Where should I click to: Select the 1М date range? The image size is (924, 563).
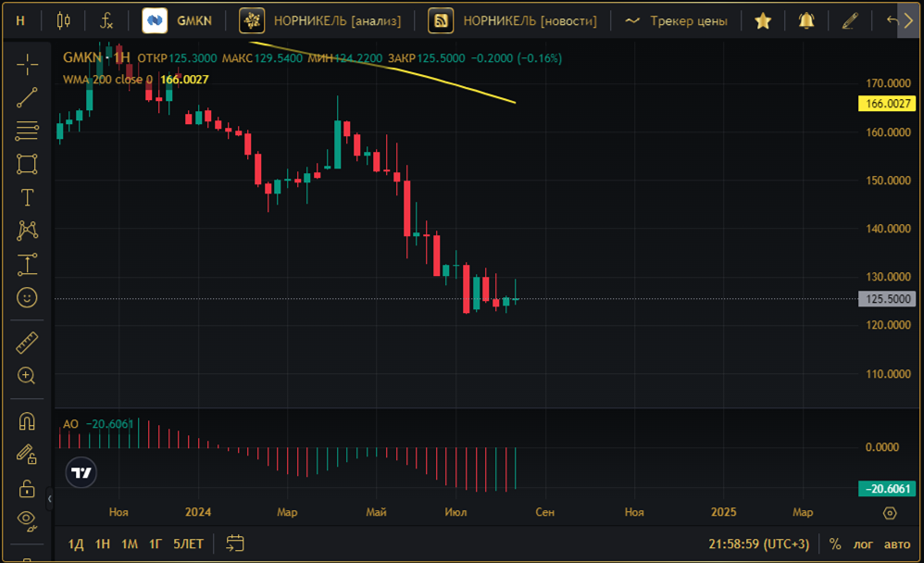(130, 544)
